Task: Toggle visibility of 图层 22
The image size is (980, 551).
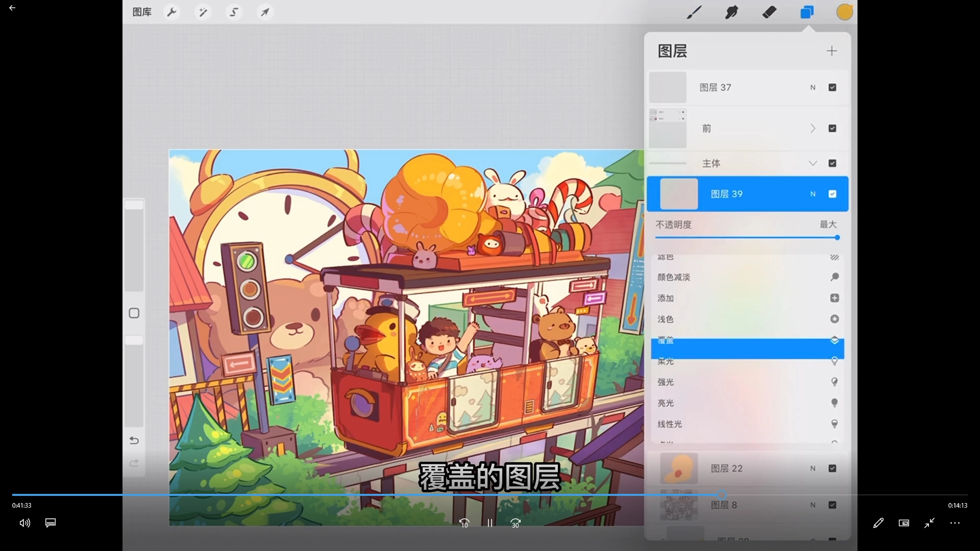Action: (832, 468)
